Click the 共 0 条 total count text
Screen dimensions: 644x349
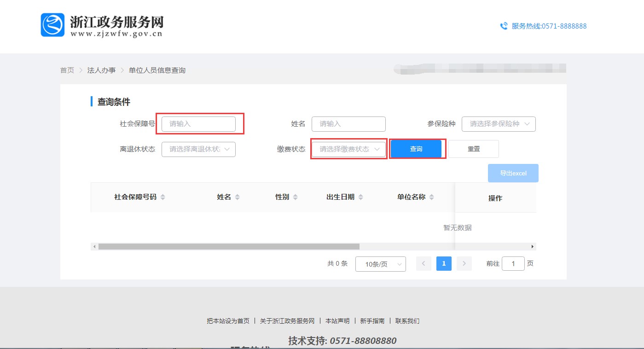[337, 263]
